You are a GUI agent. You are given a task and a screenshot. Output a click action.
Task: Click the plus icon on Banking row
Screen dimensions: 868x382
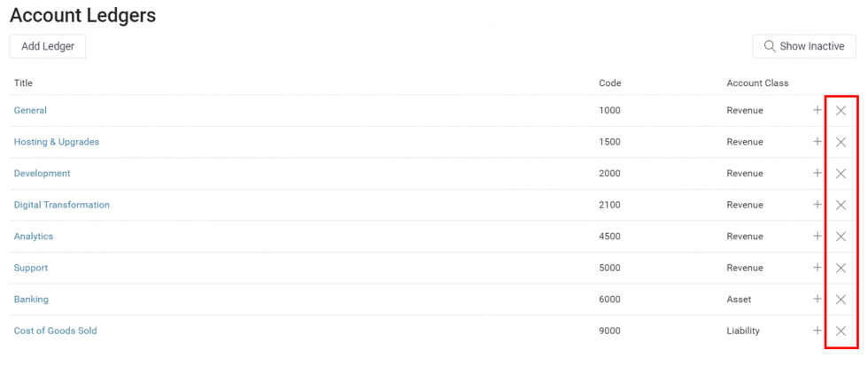point(818,299)
